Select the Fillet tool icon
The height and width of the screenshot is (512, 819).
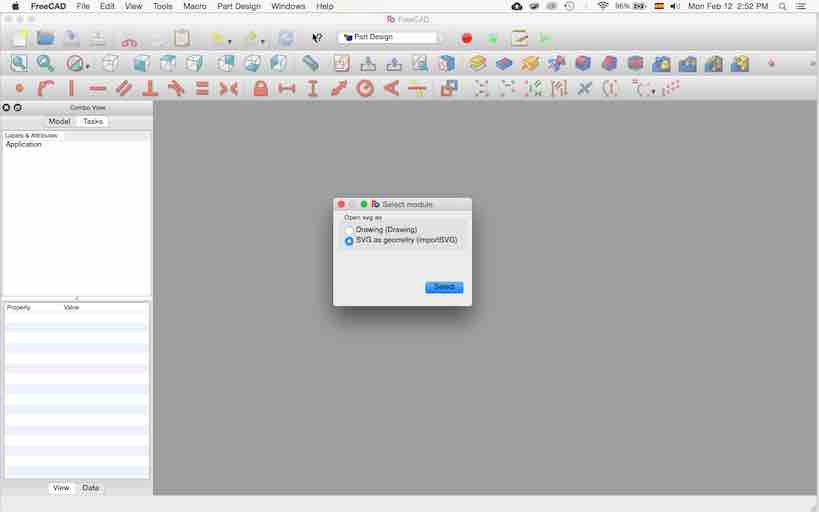click(582, 64)
